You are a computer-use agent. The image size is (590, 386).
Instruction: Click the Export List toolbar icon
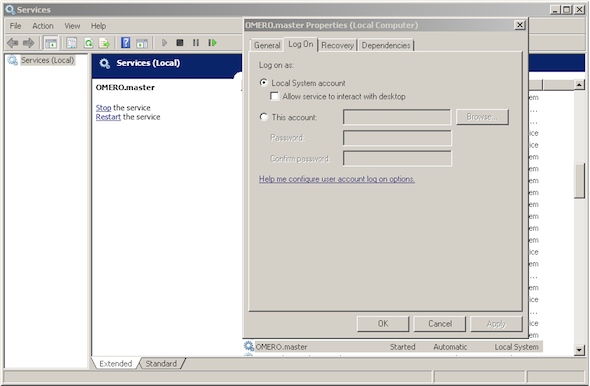coord(104,43)
